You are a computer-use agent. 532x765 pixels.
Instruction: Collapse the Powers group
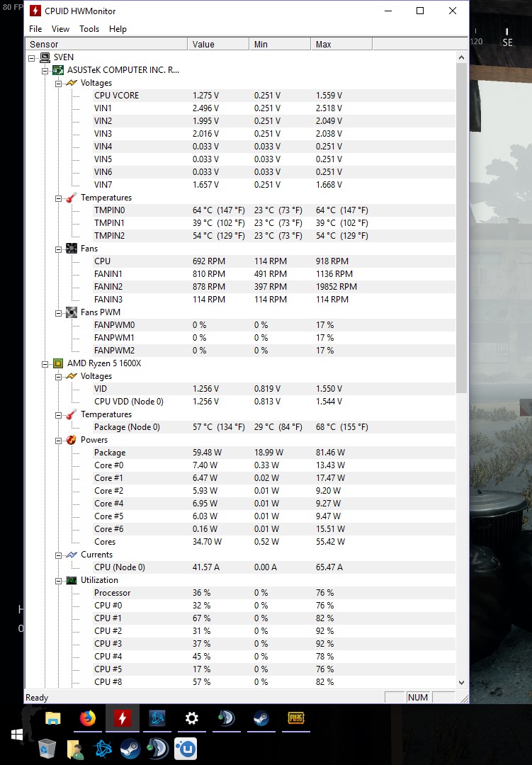click(58, 440)
